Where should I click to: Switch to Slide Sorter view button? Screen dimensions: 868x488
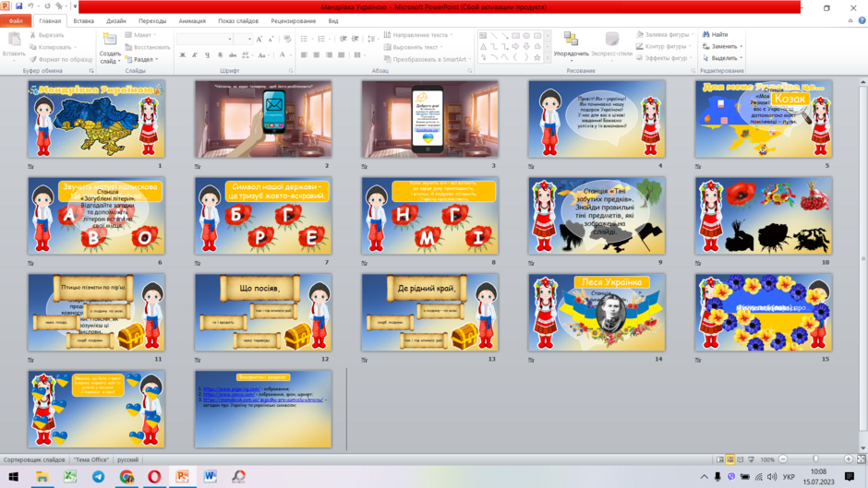[730, 459]
